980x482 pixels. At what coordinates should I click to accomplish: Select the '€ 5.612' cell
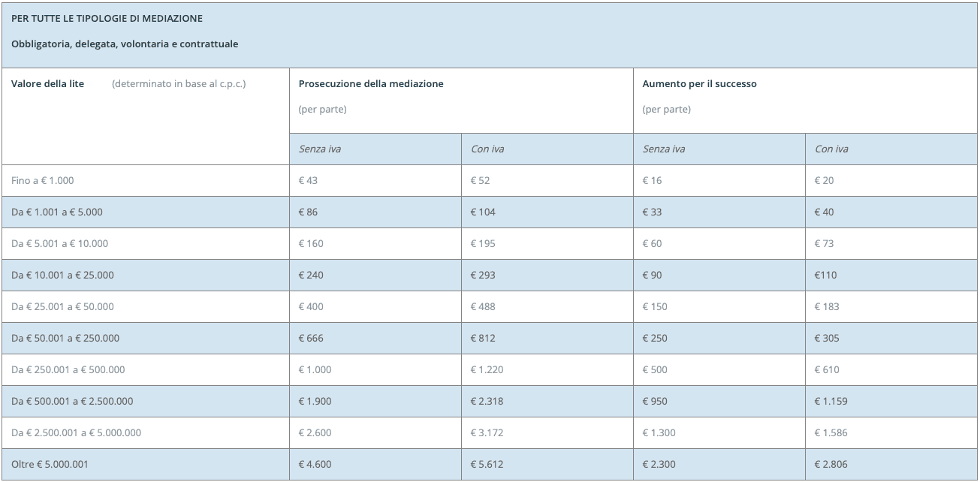(x=487, y=465)
